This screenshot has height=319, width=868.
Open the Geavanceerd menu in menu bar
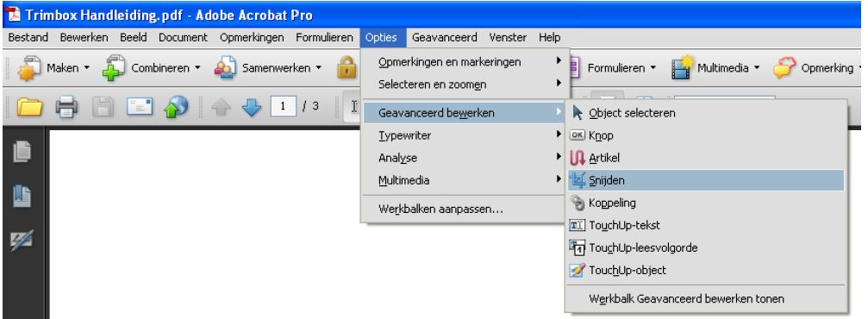pyautogui.click(x=445, y=38)
